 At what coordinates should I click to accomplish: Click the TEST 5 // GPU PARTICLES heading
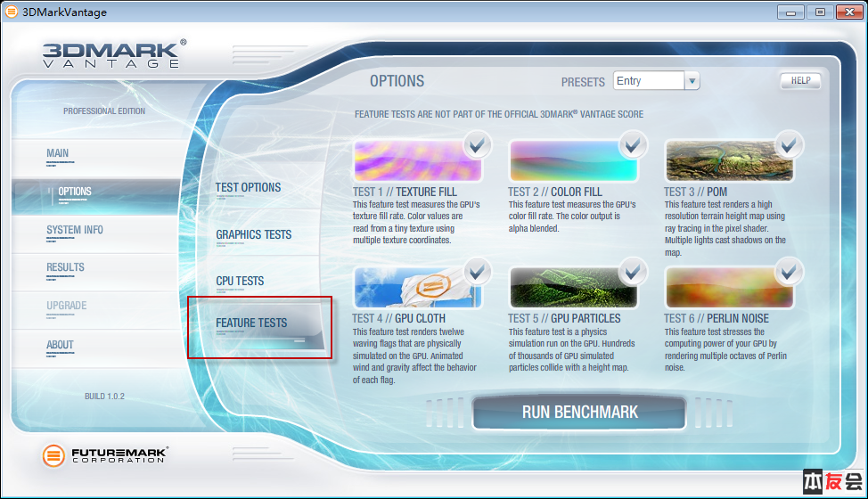click(564, 319)
